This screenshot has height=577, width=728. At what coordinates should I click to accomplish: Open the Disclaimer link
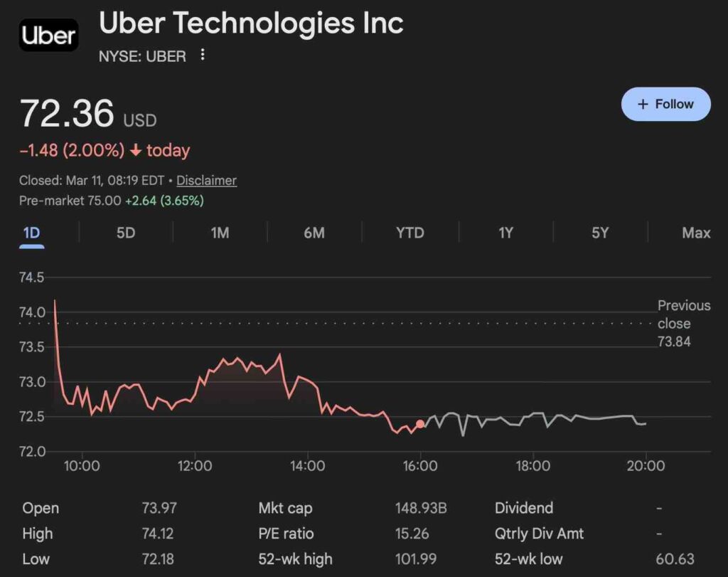pos(206,181)
